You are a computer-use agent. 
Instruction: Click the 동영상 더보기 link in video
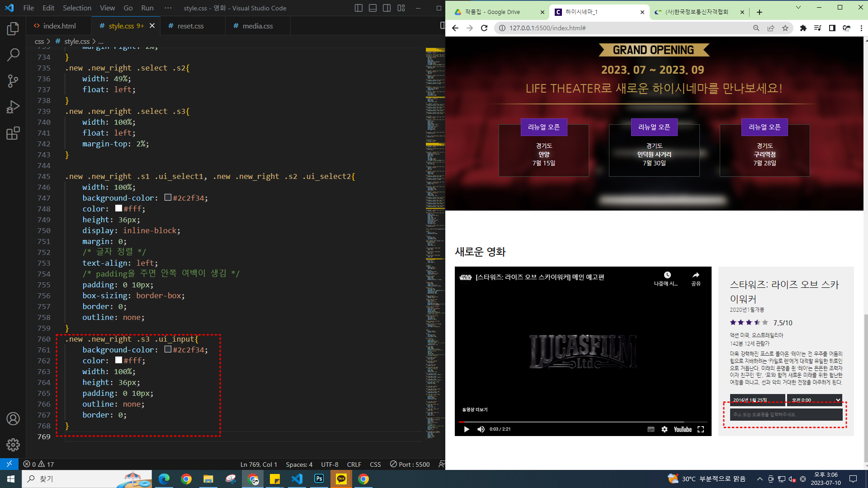(475, 409)
